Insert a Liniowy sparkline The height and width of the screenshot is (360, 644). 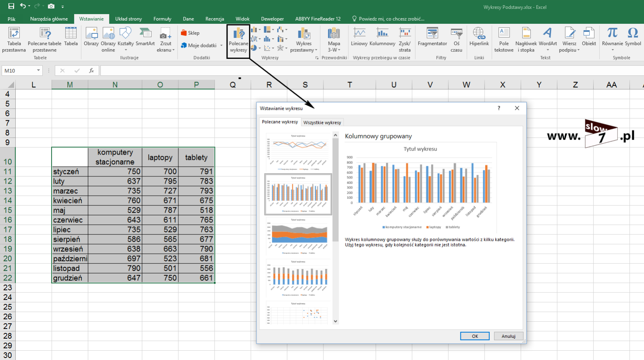pos(359,37)
